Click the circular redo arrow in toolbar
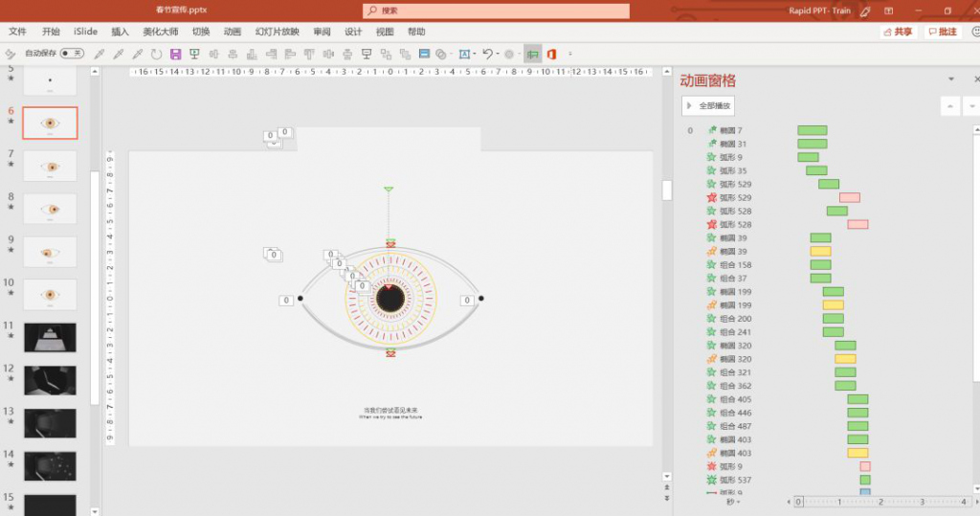Screen dimensions: 980x516 (x=156, y=54)
